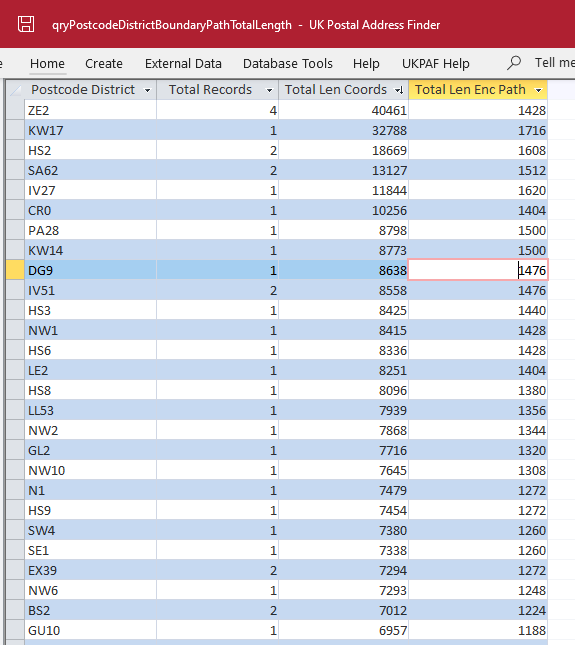The width and height of the screenshot is (575, 645).
Task: Click the NW1 postcode cell
Action: coord(90,330)
